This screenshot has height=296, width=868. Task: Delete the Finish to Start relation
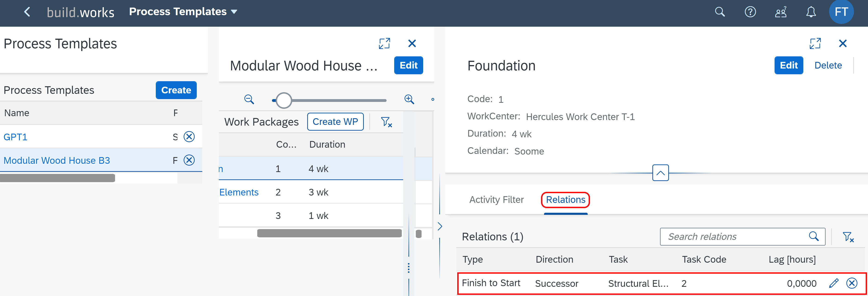coord(852,283)
